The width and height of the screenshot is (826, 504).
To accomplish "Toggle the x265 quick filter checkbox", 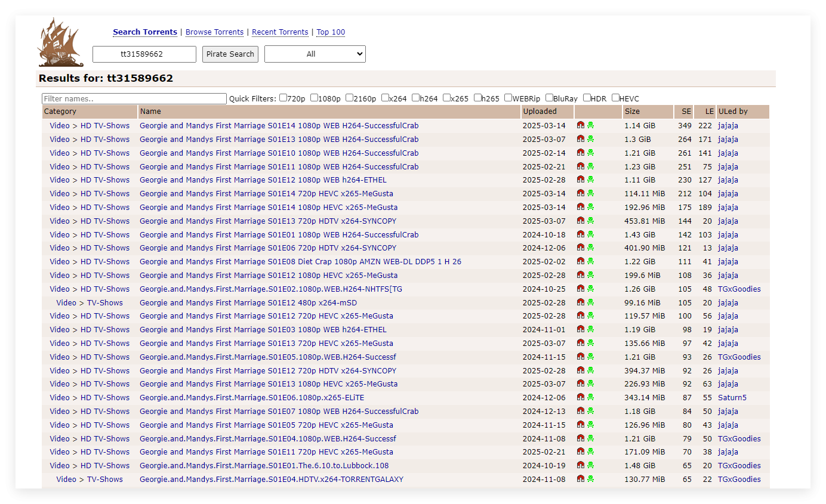I will (446, 98).
